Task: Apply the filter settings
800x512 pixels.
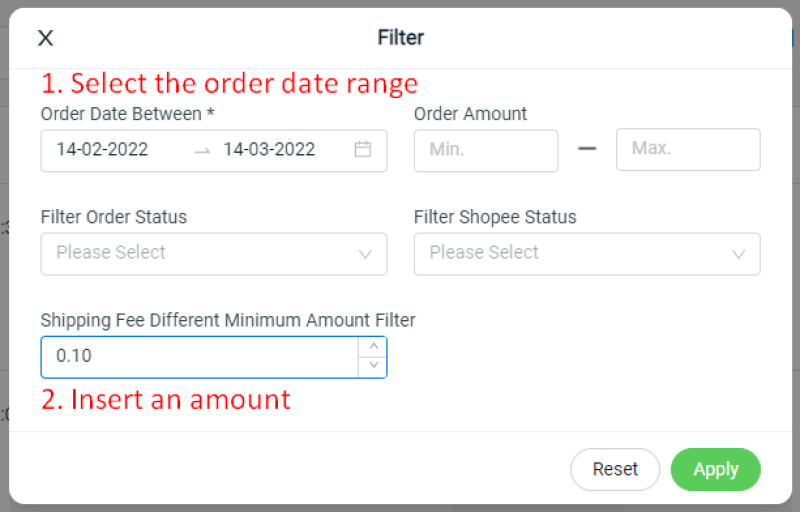Action: (715, 469)
